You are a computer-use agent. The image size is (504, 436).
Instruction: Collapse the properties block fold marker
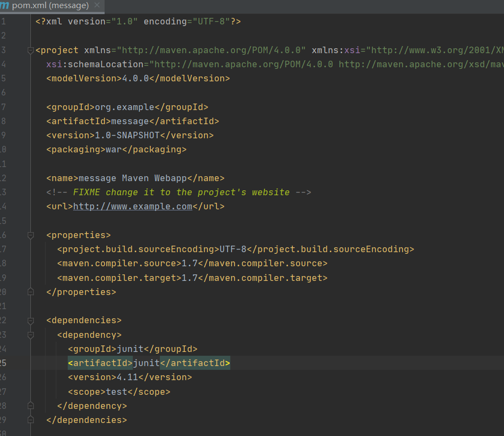click(x=31, y=234)
